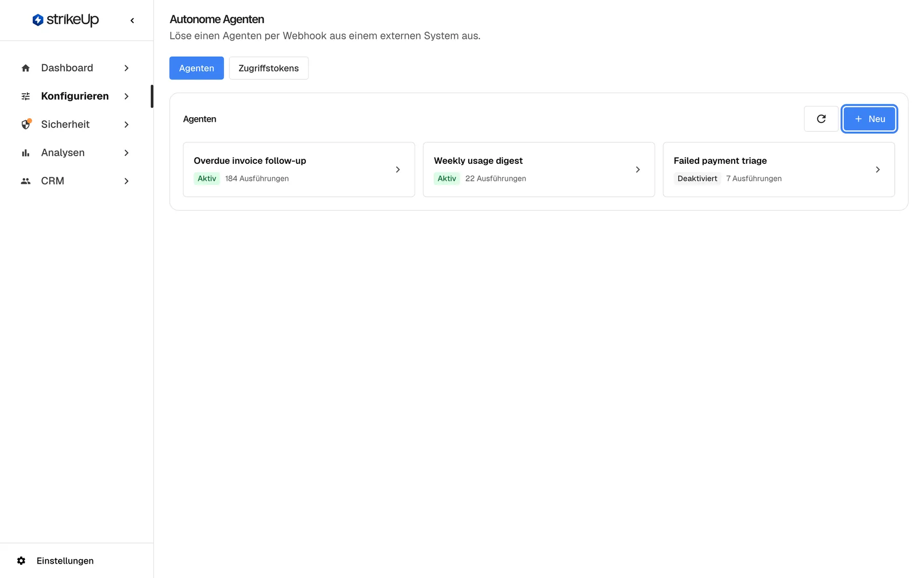Expand the Dashboard menu chevron
The height and width of the screenshot is (578, 924).
[x=126, y=68]
